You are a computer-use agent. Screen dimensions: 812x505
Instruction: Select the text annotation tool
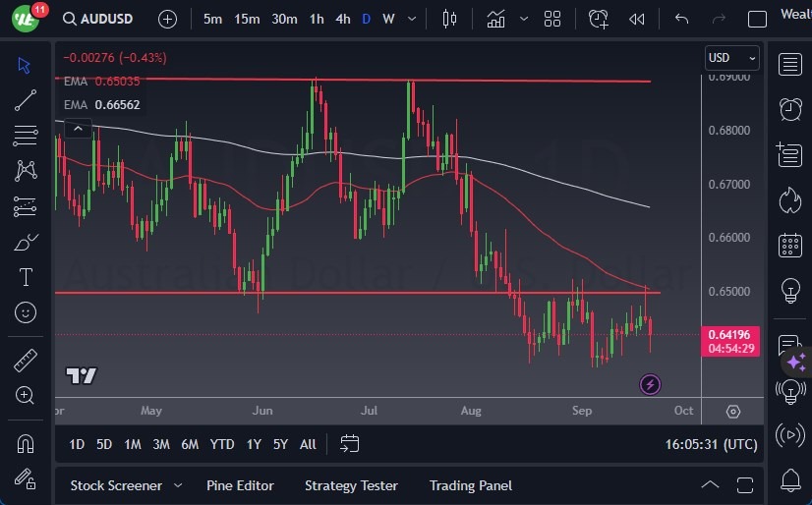[26, 277]
